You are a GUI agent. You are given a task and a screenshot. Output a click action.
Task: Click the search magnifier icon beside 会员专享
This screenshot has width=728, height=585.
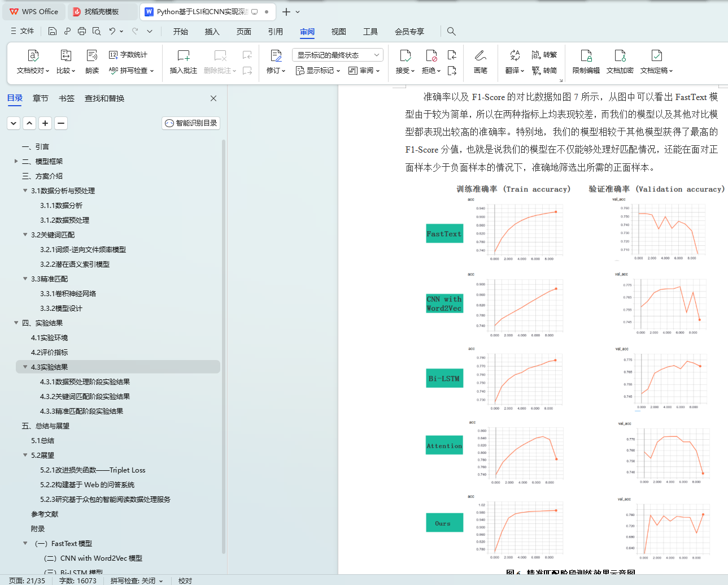coord(451,31)
